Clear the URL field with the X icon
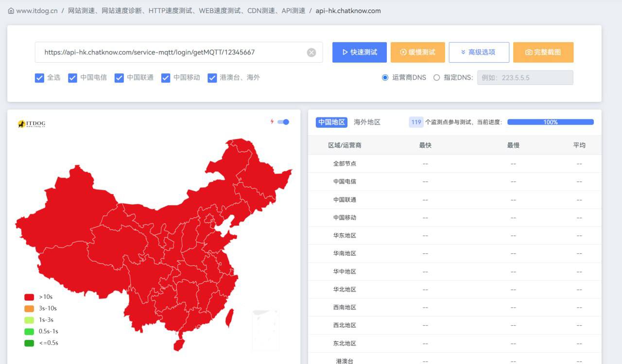Viewport: 622px width, 364px height. tap(311, 52)
